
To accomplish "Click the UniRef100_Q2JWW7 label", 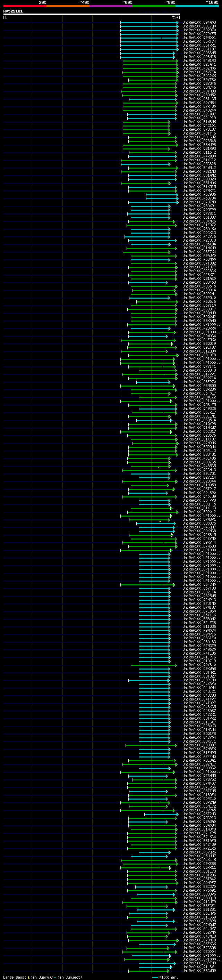I will coord(199,114).
